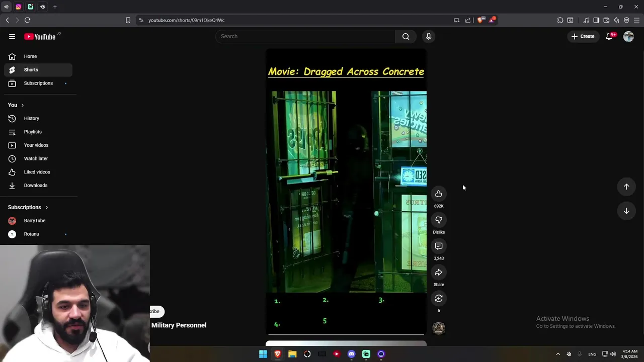
Task: Toggle the browser sidebar panel
Action: (x=596, y=20)
